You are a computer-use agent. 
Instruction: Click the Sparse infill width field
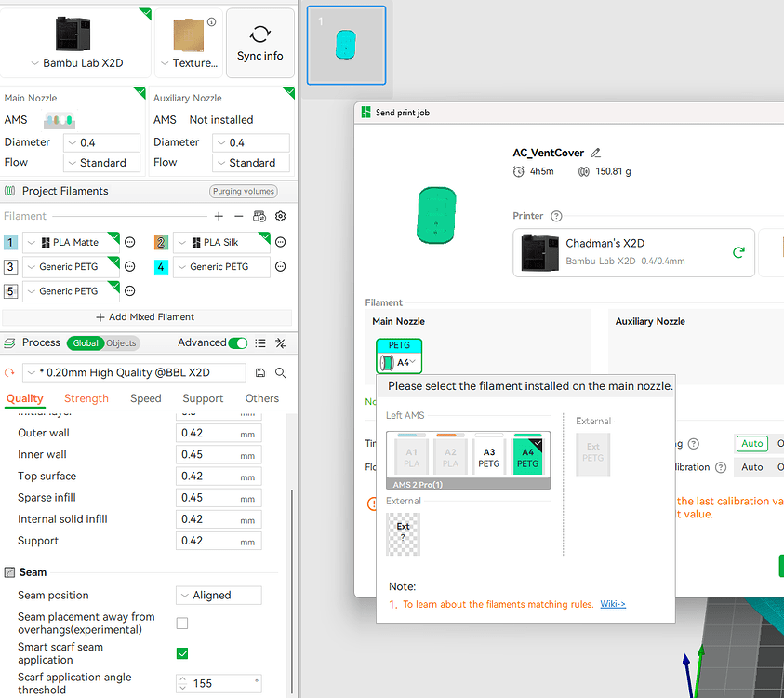pyautogui.click(x=219, y=498)
